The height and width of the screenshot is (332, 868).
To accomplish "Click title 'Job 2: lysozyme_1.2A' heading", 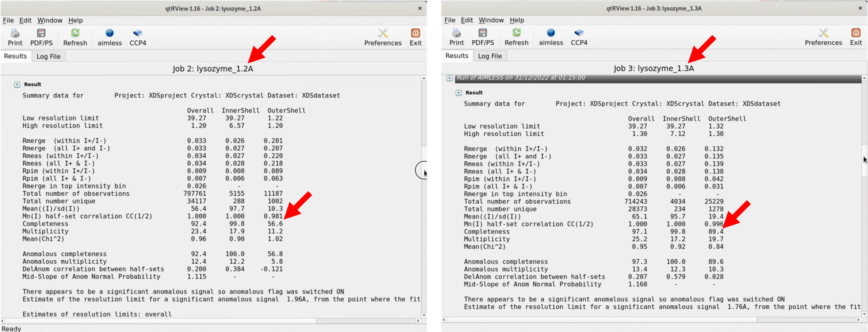I will [x=213, y=69].
